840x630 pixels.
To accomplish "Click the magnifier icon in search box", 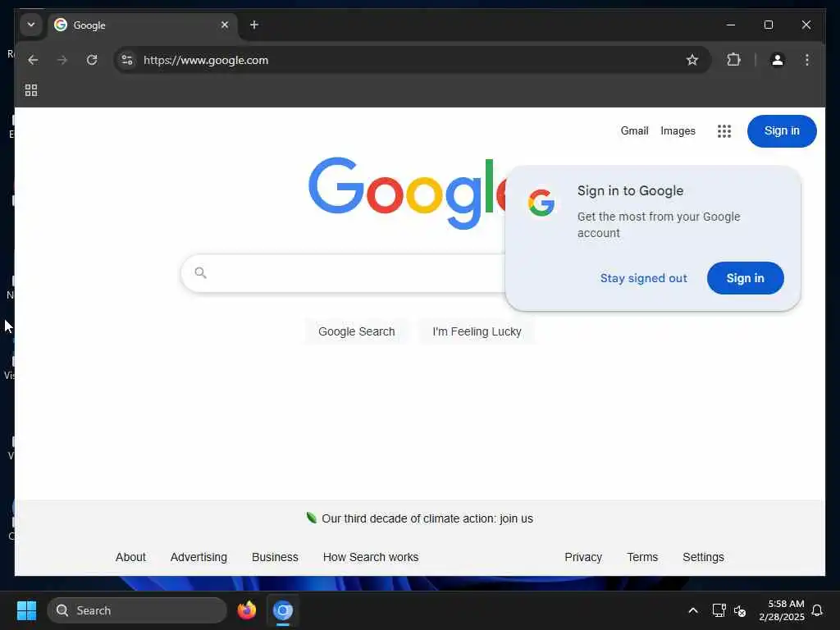I will coord(200,272).
